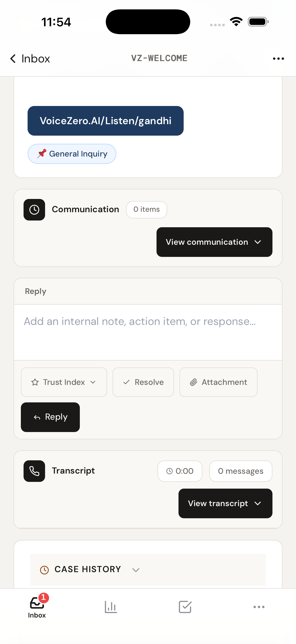Tap the Transcript phone icon
The width and height of the screenshot is (296, 644).
34,471
